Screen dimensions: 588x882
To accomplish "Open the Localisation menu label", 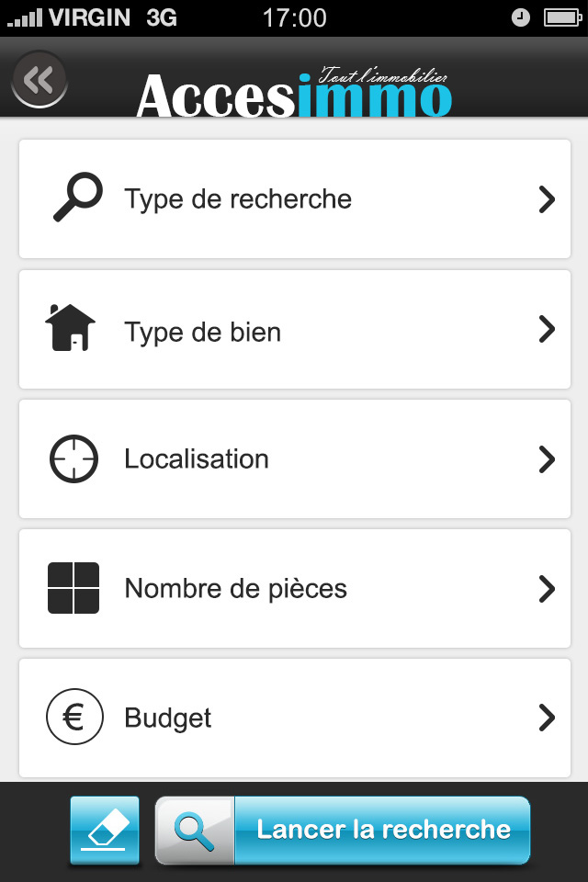I will (197, 459).
